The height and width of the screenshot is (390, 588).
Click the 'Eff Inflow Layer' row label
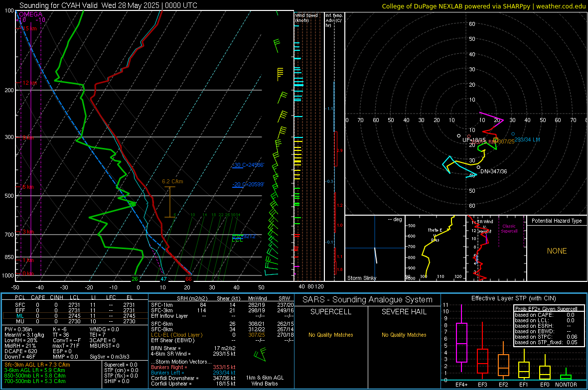tap(169, 316)
